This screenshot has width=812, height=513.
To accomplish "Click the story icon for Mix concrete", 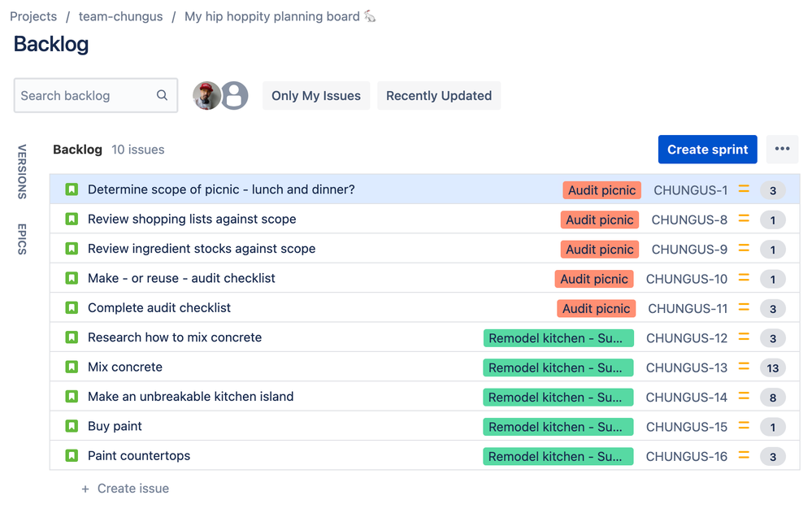I will 72,367.
